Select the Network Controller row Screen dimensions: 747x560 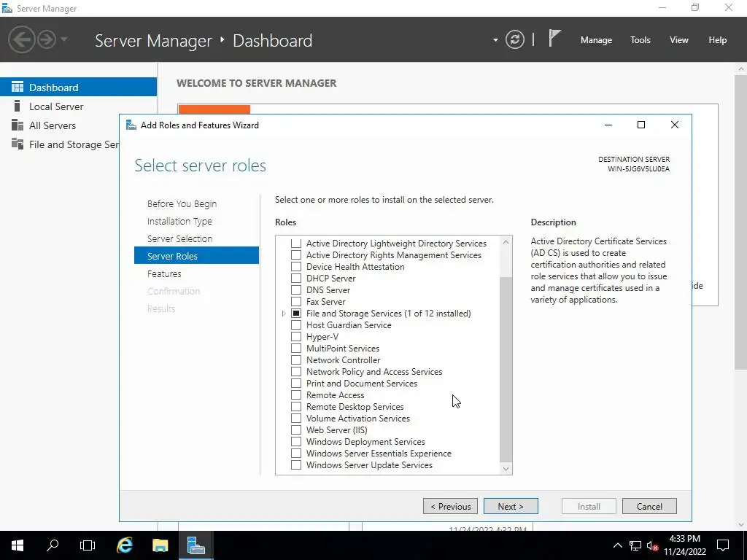[344, 360]
